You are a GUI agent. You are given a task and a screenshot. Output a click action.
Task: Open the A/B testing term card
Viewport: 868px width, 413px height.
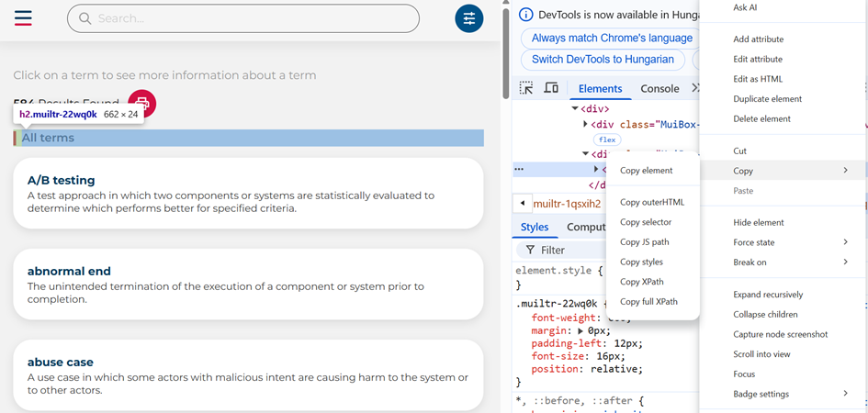(x=248, y=193)
